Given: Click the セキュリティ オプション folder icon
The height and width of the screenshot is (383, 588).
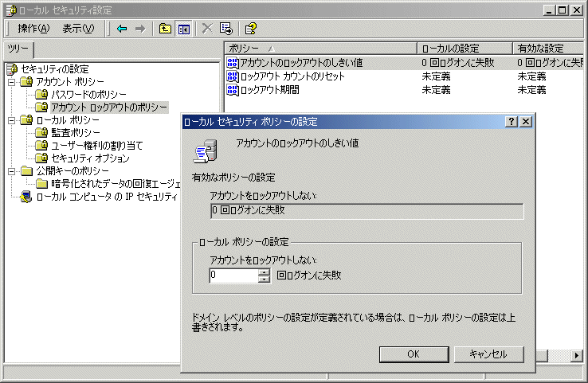Looking at the screenshot, I should click(41, 158).
